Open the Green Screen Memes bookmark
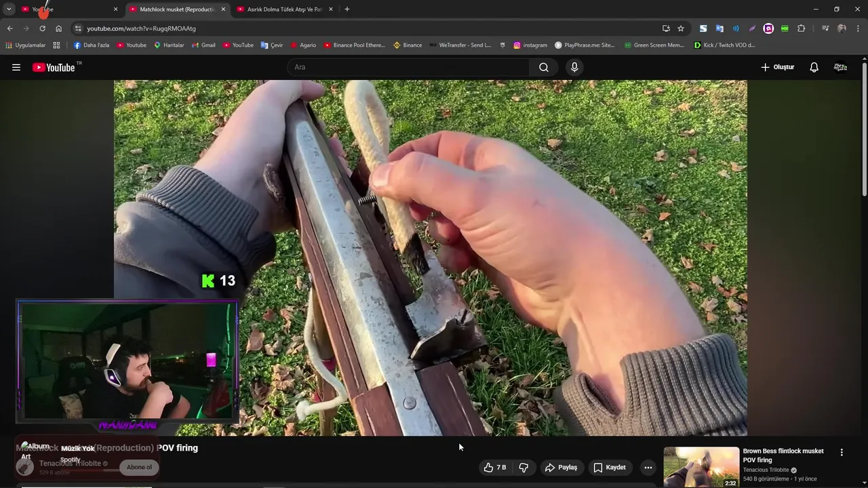The image size is (868, 488). click(654, 45)
